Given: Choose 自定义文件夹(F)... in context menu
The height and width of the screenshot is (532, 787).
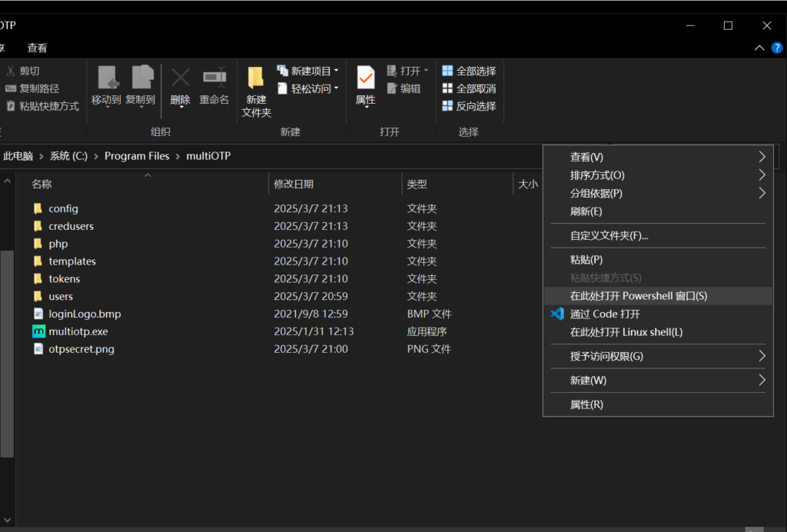Looking at the screenshot, I should pyautogui.click(x=658, y=235).
